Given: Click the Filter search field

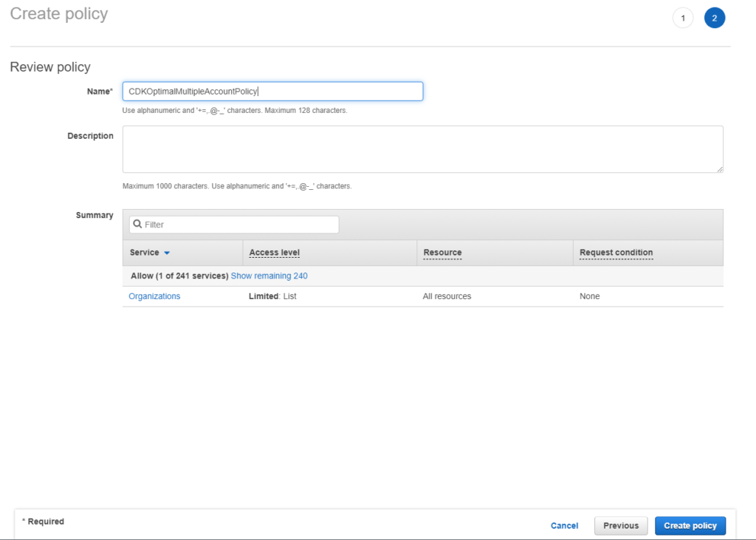Looking at the screenshot, I should tap(233, 224).
